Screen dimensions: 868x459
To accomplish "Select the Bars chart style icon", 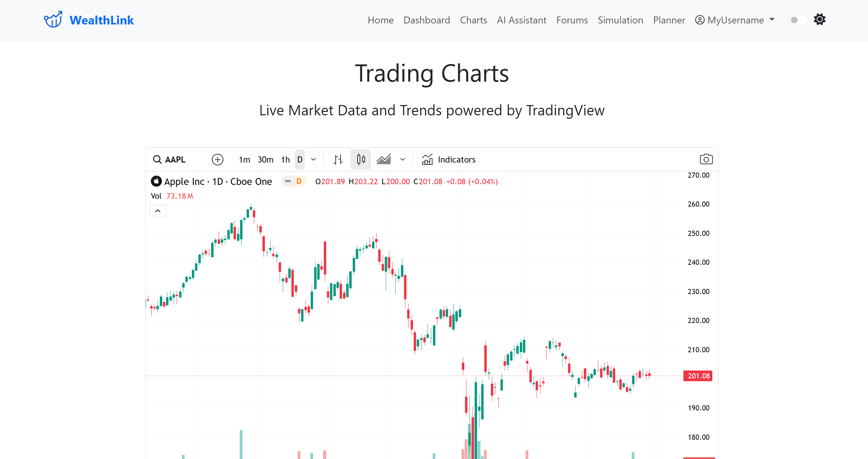I will 338,159.
